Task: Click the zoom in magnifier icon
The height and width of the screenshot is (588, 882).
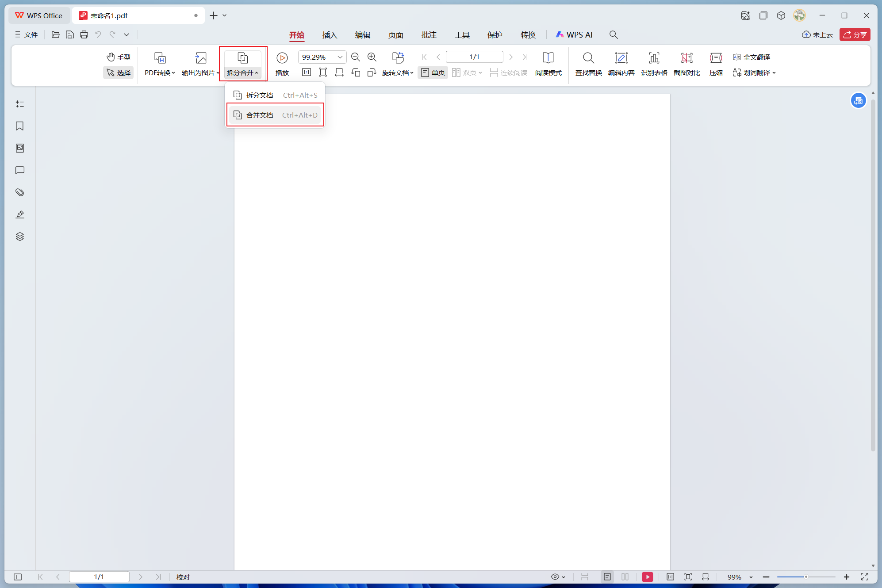Action: click(x=372, y=57)
